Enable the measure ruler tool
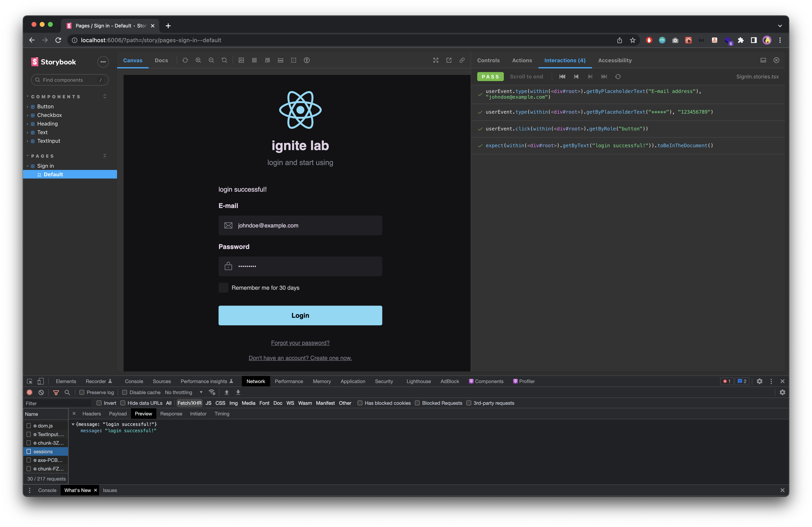This screenshot has height=527, width=812. [280, 60]
